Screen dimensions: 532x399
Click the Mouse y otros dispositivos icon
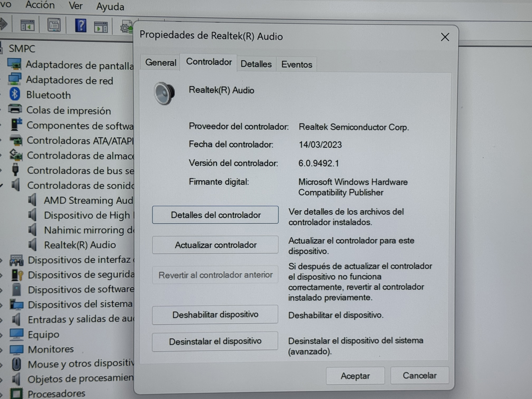16,364
